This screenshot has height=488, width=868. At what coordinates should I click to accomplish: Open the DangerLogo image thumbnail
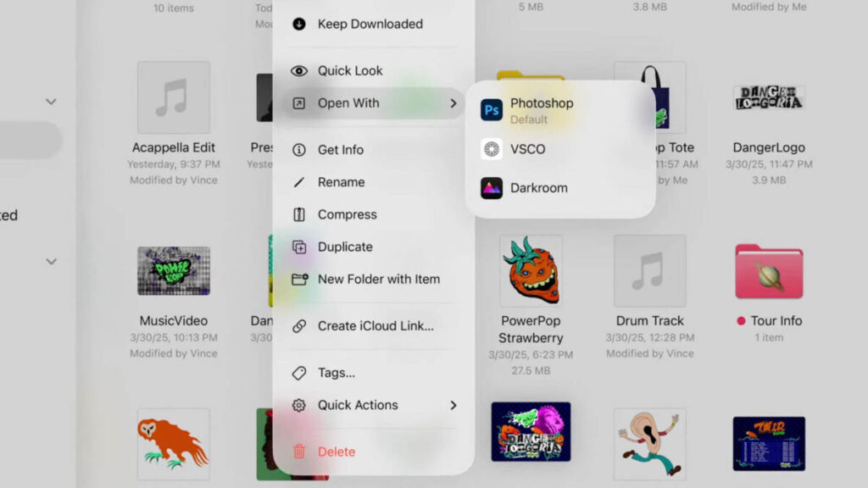769,98
